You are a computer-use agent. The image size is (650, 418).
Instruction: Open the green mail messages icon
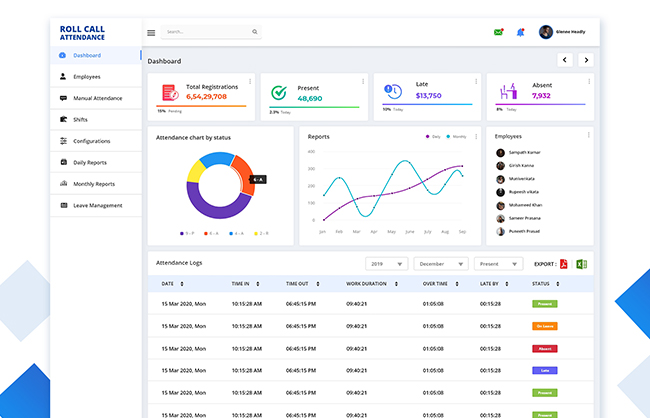coord(498,32)
